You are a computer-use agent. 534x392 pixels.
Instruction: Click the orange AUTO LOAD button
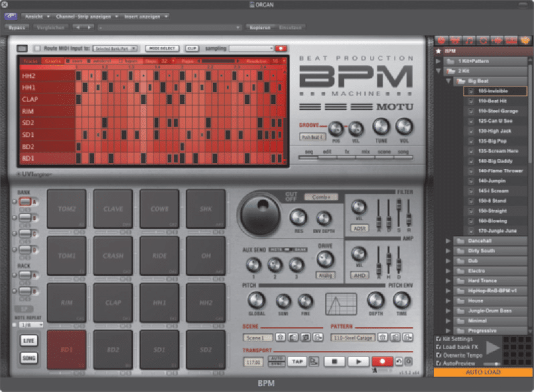[482, 372]
